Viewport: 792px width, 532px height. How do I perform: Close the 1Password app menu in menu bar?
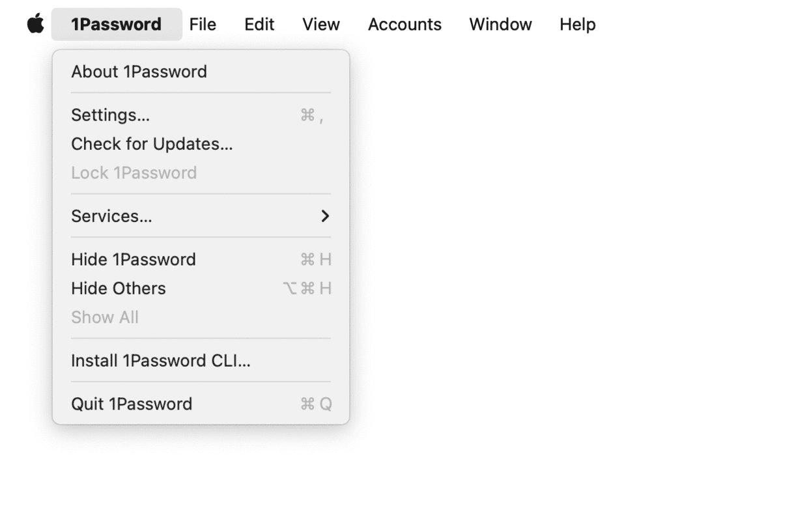(x=116, y=24)
